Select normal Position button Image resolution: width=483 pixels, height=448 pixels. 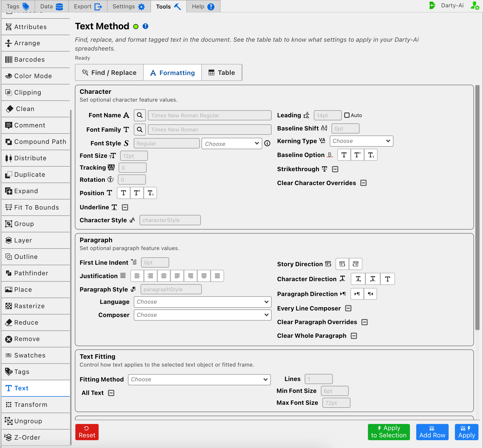point(124,193)
